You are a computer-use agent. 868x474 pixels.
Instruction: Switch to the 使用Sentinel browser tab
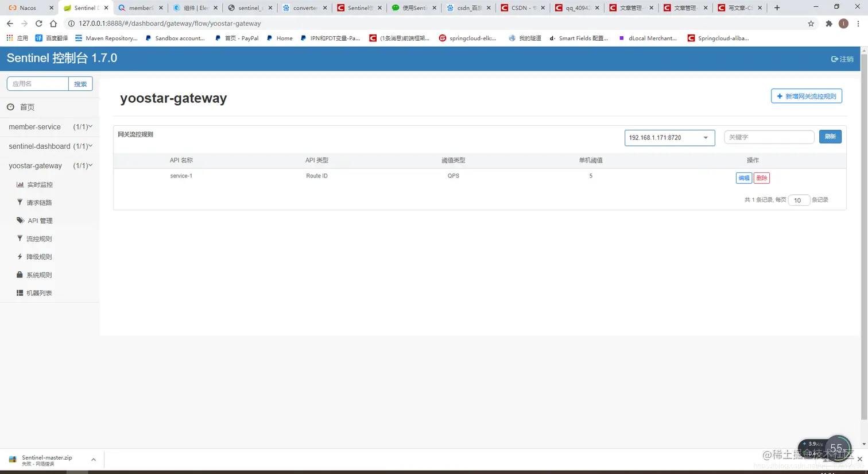click(x=413, y=8)
